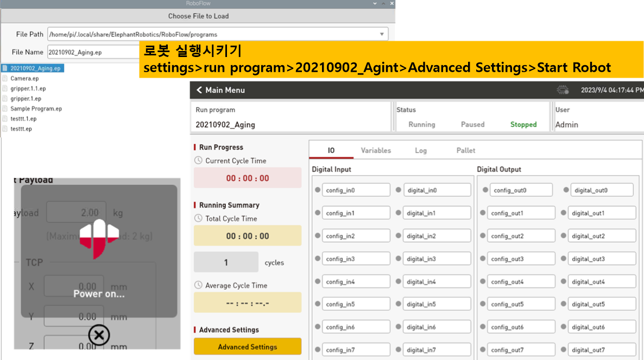Click the File Path input field
Viewport: 644px width, 360px height.
218,34
